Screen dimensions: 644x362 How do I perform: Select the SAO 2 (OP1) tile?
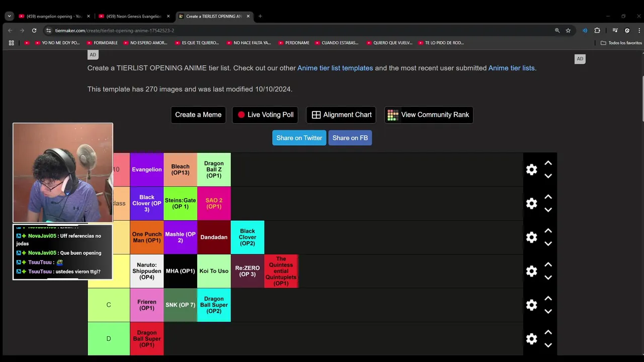click(214, 203)
